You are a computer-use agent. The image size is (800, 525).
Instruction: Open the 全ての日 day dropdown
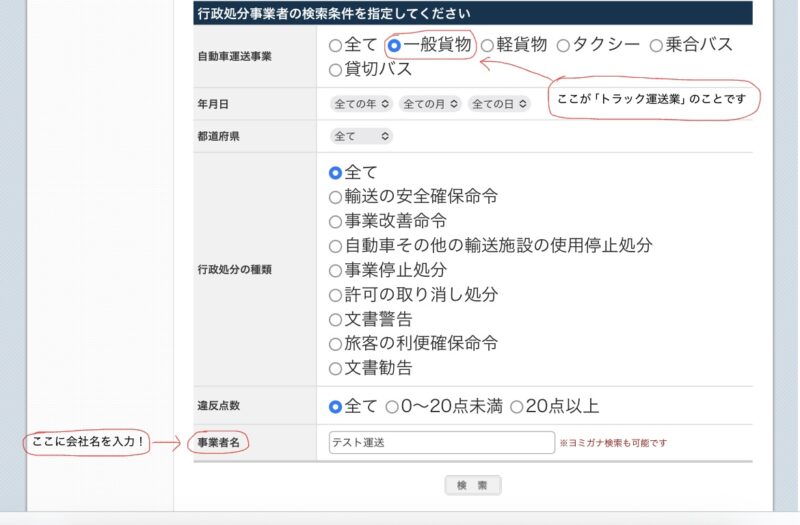pyautogui.click(x=499, y=103)
